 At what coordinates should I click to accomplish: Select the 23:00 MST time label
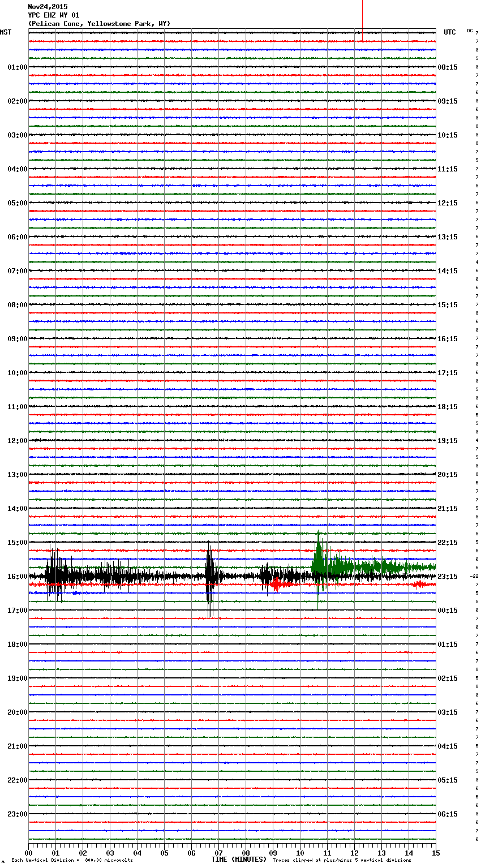(18, 814)
